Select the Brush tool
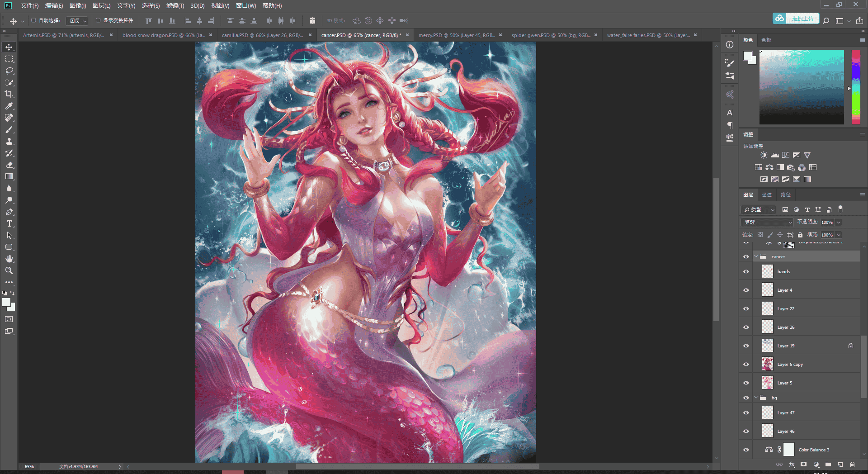Screen dimensions: 868x474 tap(9, 129)
